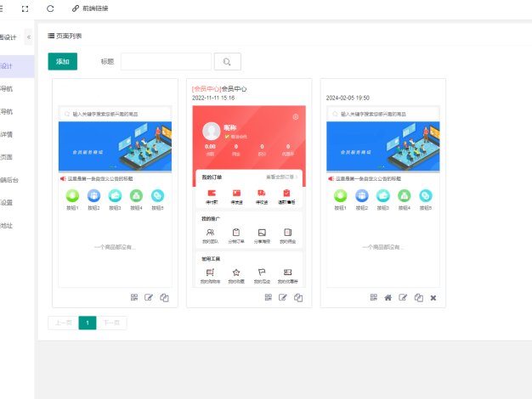Viewport: 532px width, 399px height.
Task: Select the highlighted 设计 sidebar item
Action: (17, 66)
